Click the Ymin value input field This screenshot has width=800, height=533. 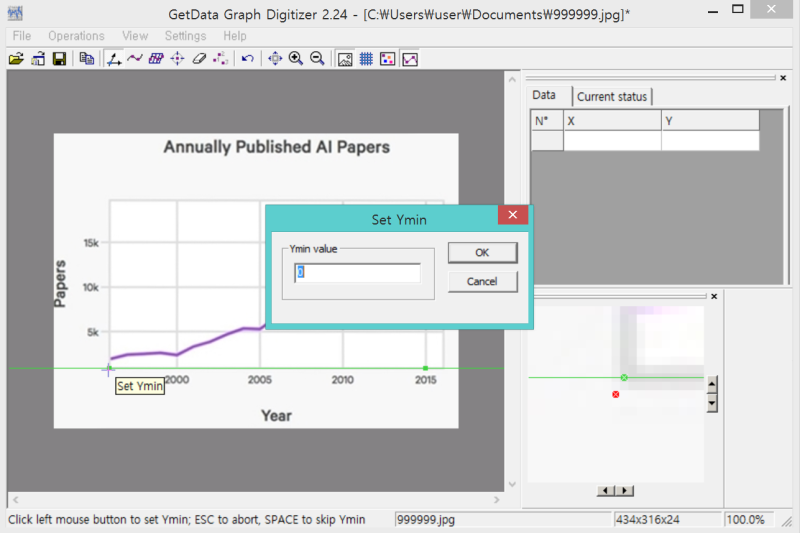pyautogui.click(x=357, y=273)
